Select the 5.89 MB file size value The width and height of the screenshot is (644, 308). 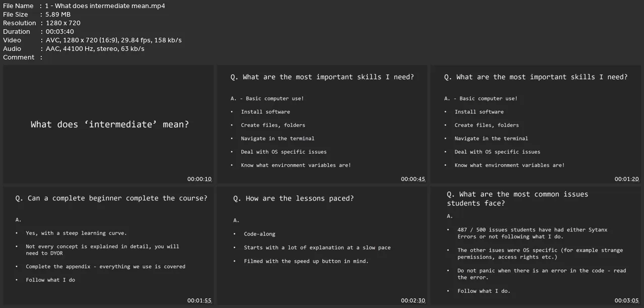pos(58,15)
